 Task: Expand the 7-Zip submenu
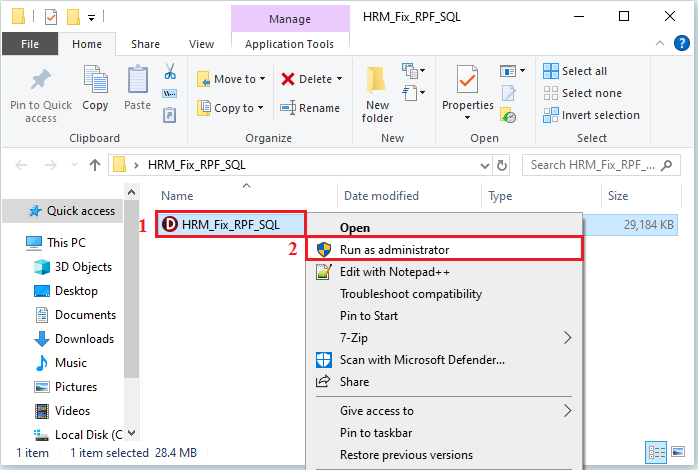(x=569, y=338)
